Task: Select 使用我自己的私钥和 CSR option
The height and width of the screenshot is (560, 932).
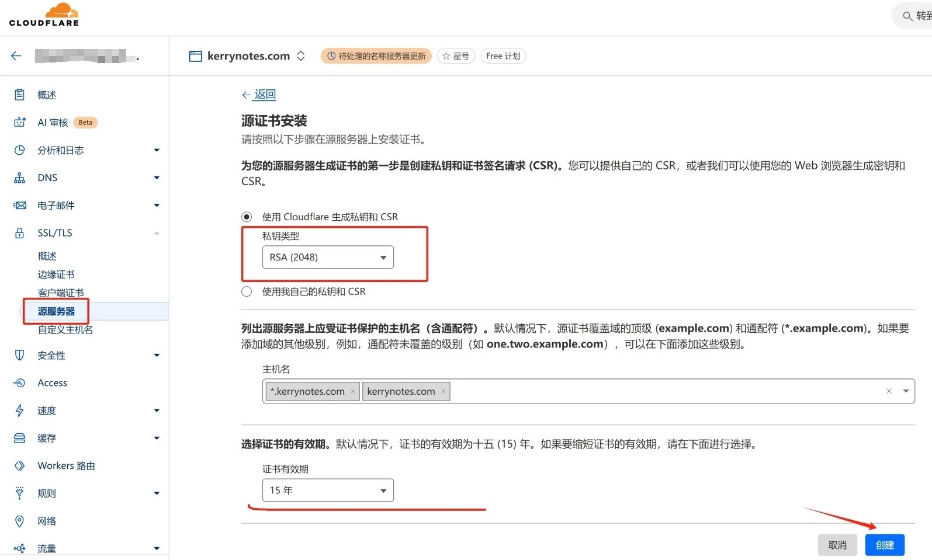Action: [x=247, y=291]
